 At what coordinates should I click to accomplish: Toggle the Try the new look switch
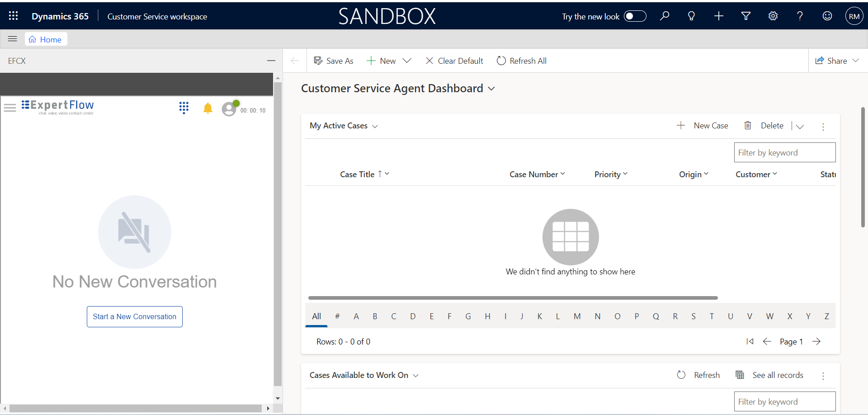635,16
